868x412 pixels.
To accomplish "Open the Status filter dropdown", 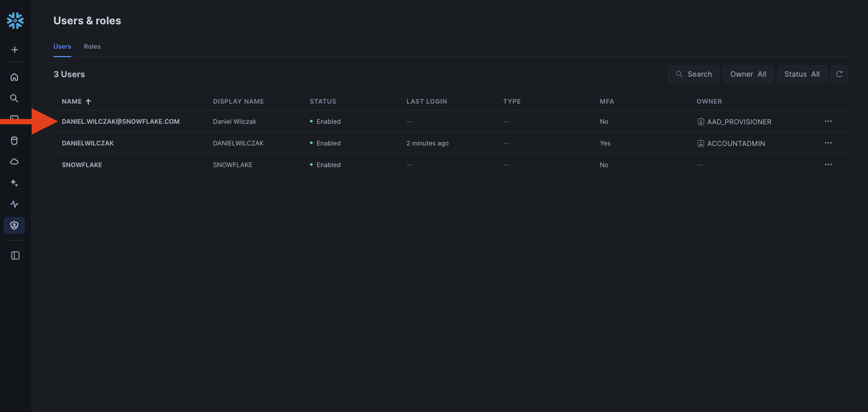I will point(801,74).
